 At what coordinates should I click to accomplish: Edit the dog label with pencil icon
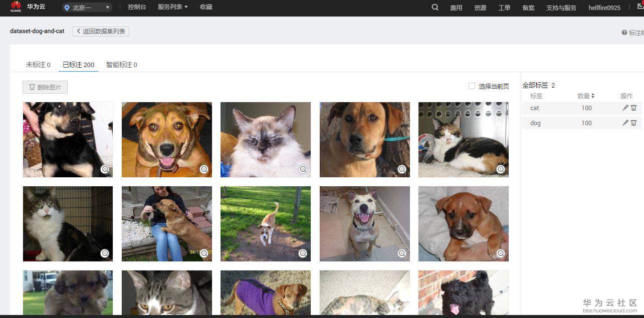pyautogui.click(x=625, y=123)
